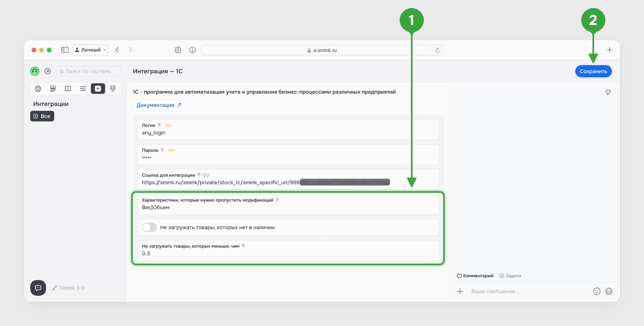
Task: Edit the Пароль password field
Action: click(288, 155)
